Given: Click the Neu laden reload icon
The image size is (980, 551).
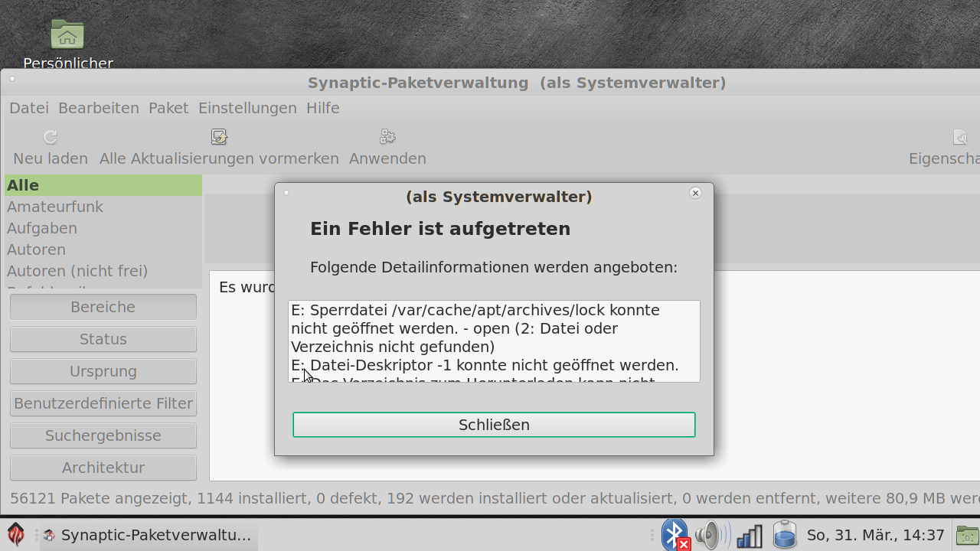Looking at the screenshot, I should (x=51, y=137).
